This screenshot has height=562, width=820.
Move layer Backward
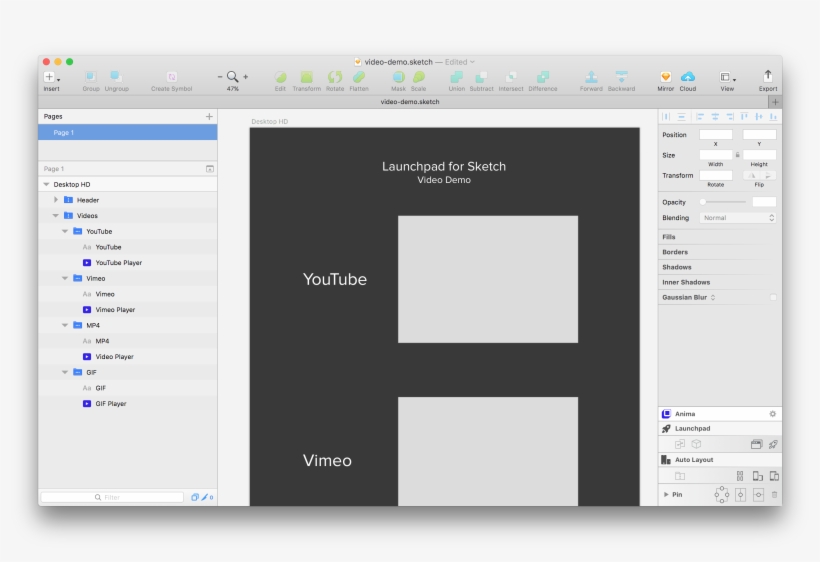tap(621, 77)
